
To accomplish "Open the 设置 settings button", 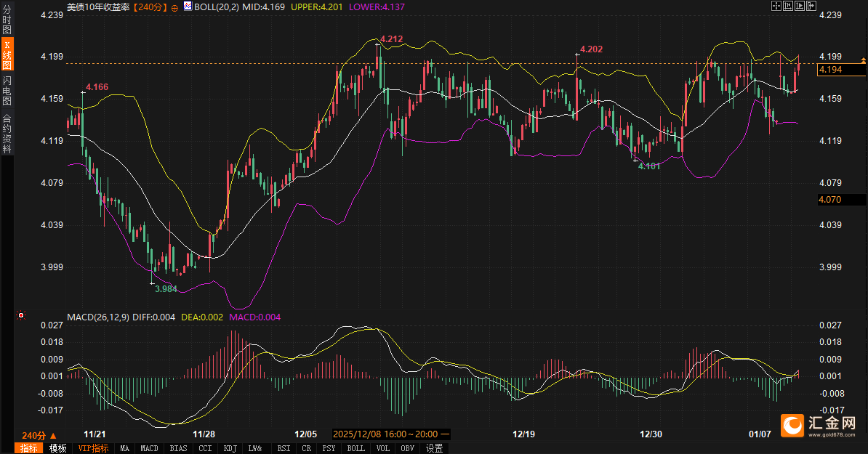I will 435,448.
